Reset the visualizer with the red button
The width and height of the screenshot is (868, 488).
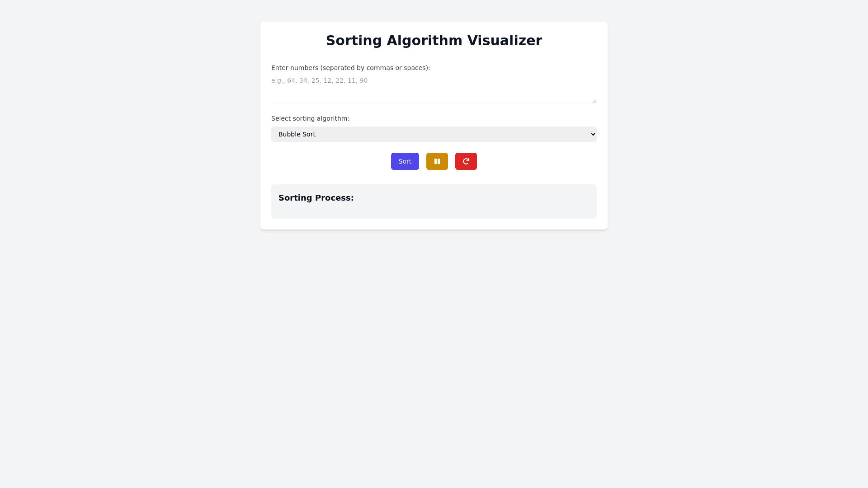coord(466,161)
